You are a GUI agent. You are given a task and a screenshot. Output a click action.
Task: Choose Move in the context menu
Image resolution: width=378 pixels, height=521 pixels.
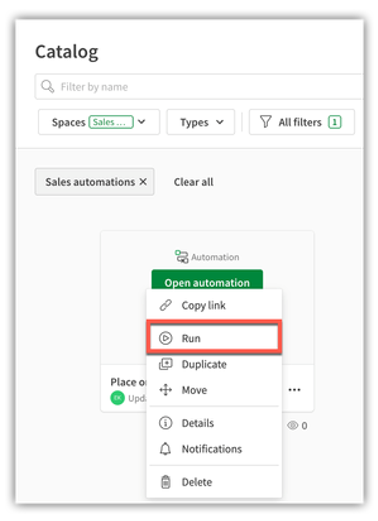coord(214,390)
